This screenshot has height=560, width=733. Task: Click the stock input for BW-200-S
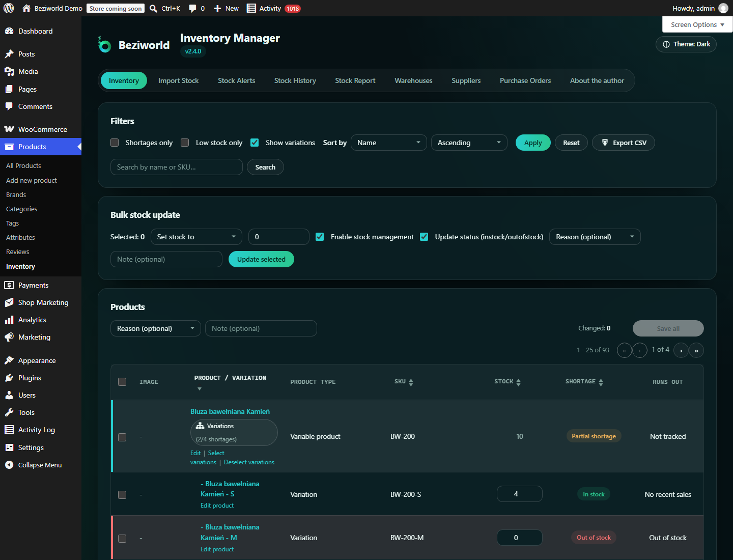click(x=520, y=494)
